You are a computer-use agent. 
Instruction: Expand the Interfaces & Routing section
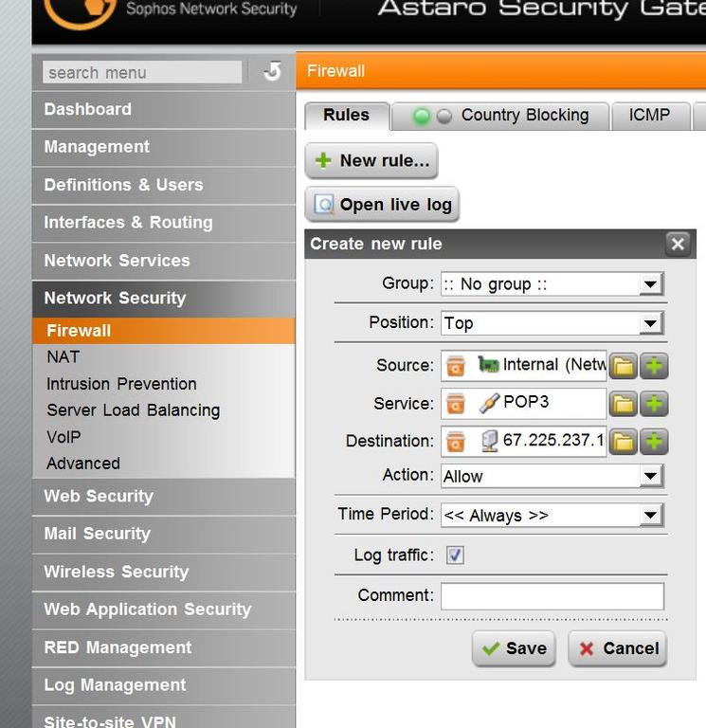(x=163, y=223)
